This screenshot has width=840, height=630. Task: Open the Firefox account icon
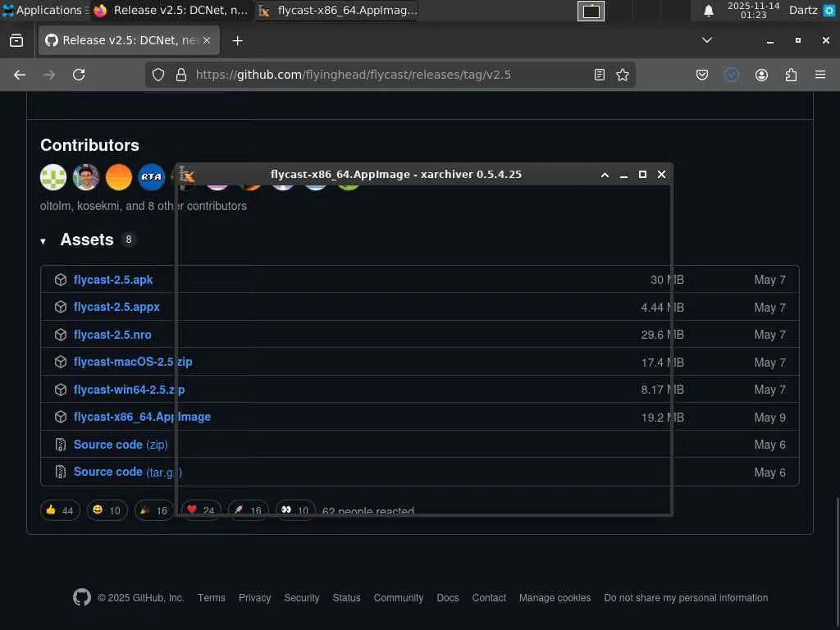[761, 75]
